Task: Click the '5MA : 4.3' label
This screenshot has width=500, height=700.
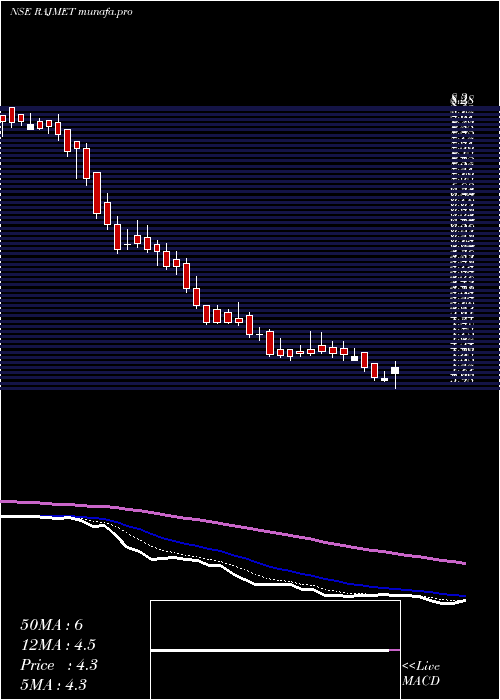Action: 54,684
